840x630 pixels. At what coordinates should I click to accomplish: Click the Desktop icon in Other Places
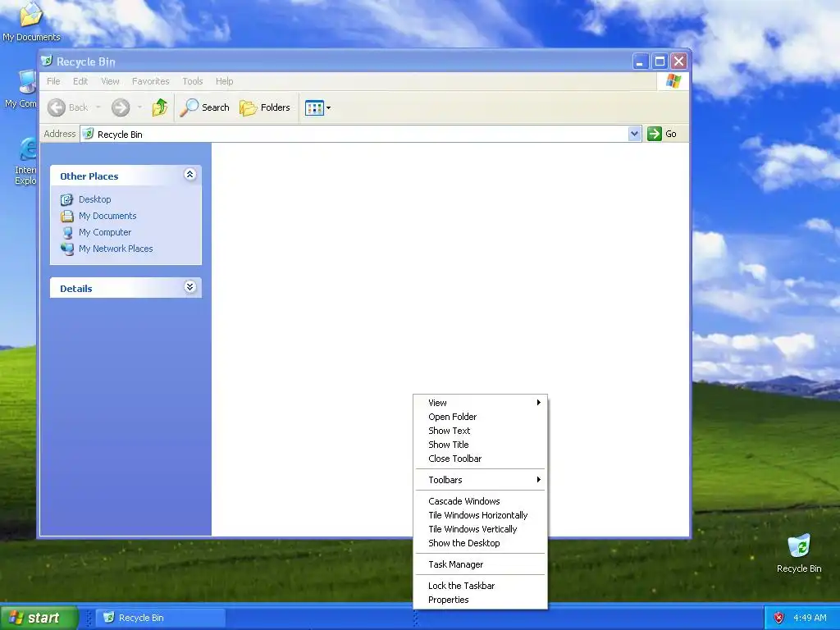click(x=67, y=200)
